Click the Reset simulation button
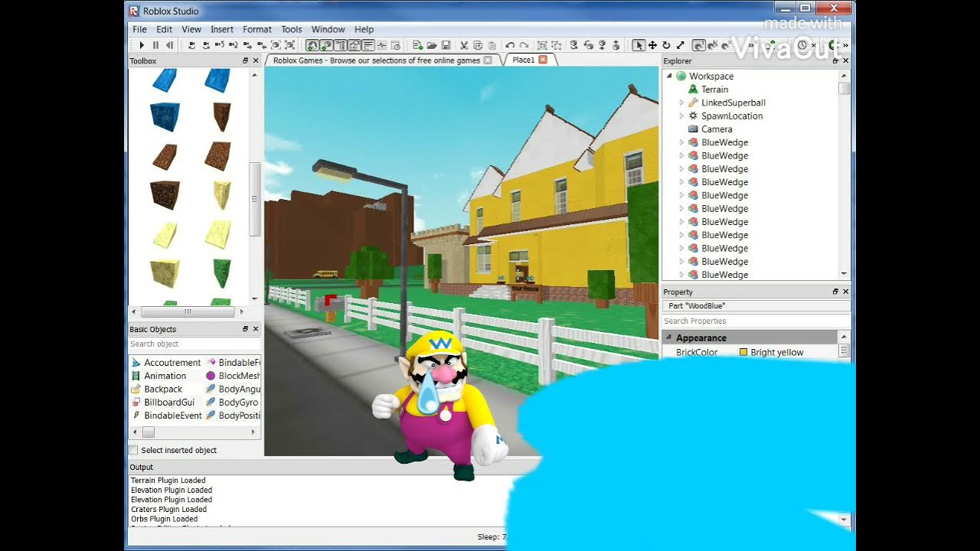This screenshot has height=551, width=980. pos(169,45)
